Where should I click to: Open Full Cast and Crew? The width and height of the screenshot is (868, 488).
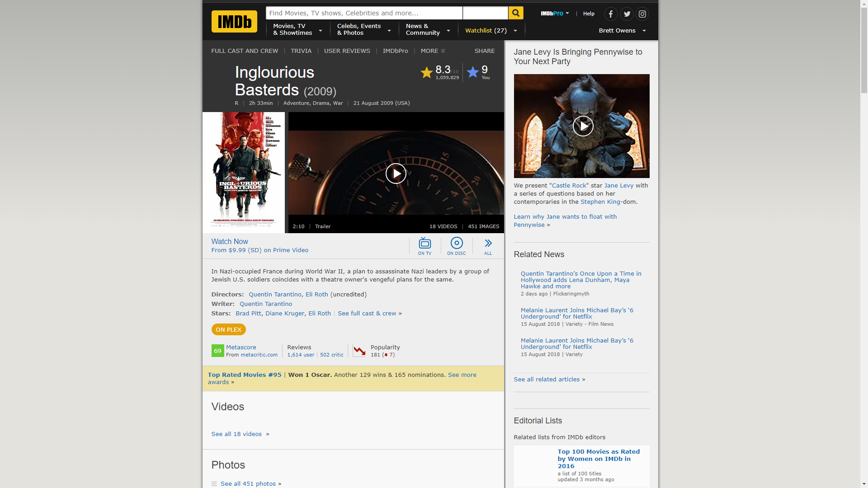pos(245,51)
